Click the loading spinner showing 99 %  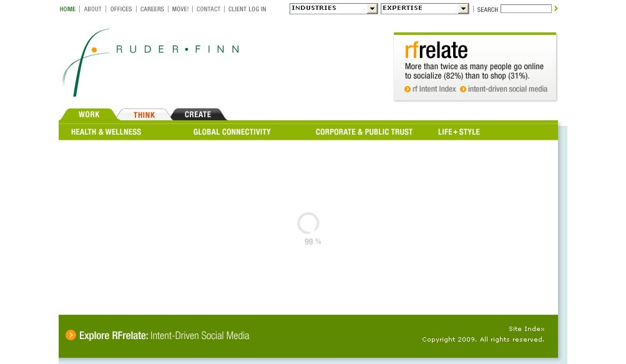(x=308, y=223)
